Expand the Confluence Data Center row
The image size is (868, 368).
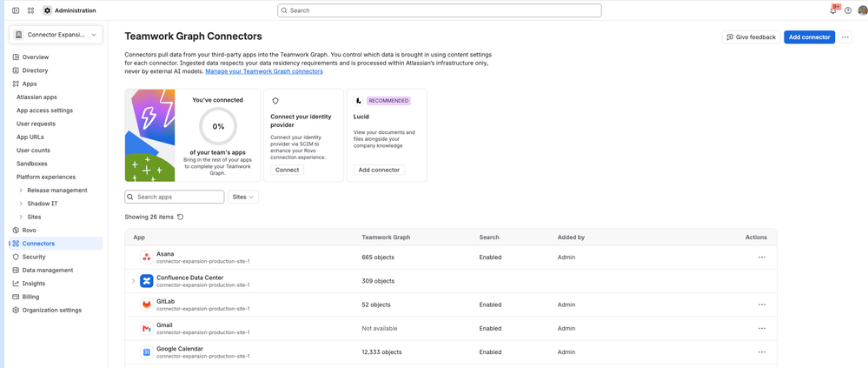[x=134, y=281]
